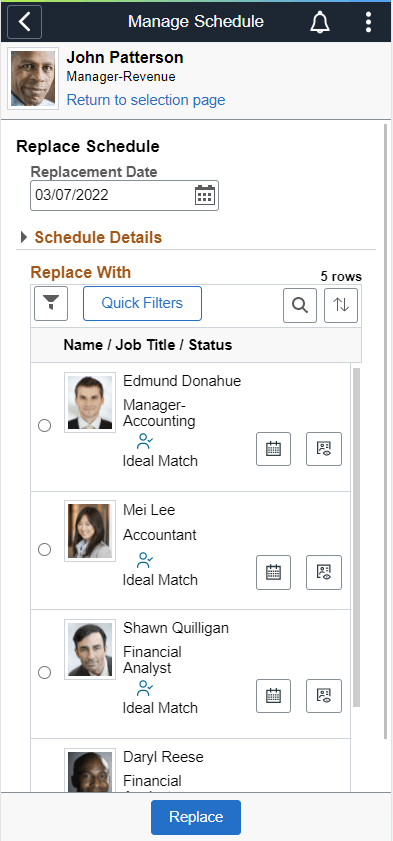
Task: Open Edmund Donahue's profile view icon
Action: [324, 449]
